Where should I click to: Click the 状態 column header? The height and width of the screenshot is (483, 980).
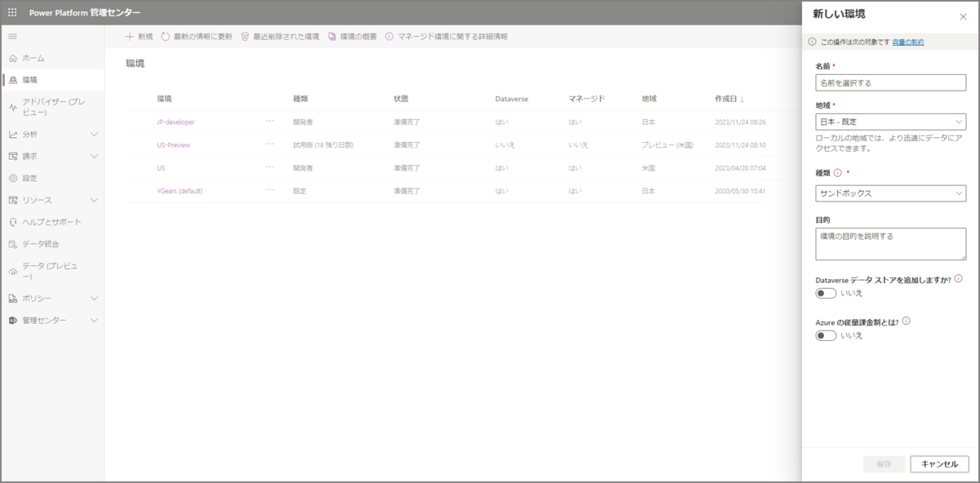coord(401,99)
